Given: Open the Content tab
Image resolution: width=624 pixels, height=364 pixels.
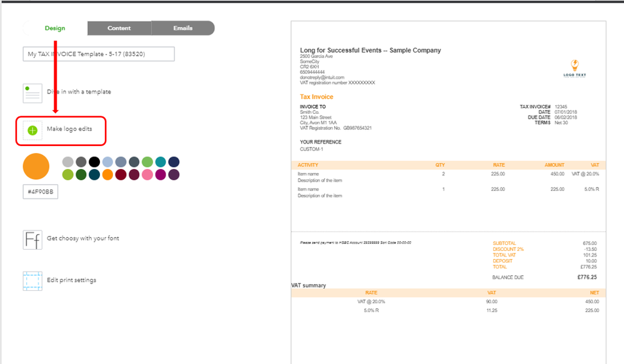Looking at the screenshot, I should point(119,28).
